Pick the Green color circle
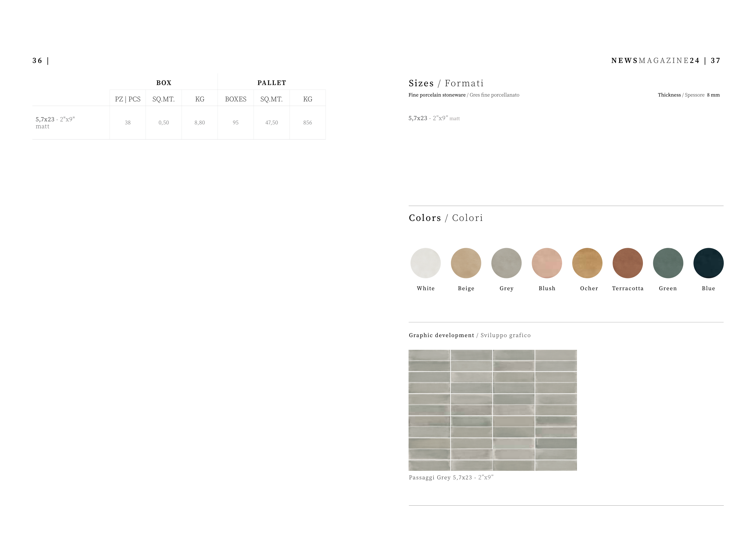Image resolution: width=756 pixels, height=535 pixels. click(668, 263)
